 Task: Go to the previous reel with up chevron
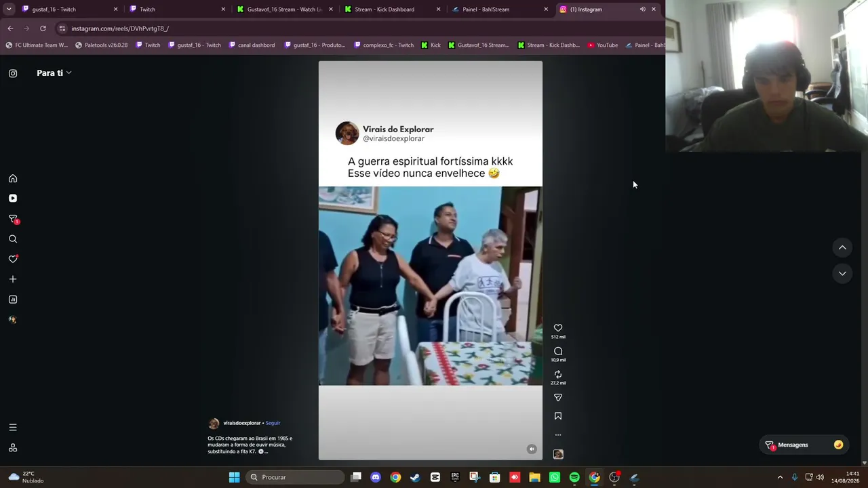(842, 248)
